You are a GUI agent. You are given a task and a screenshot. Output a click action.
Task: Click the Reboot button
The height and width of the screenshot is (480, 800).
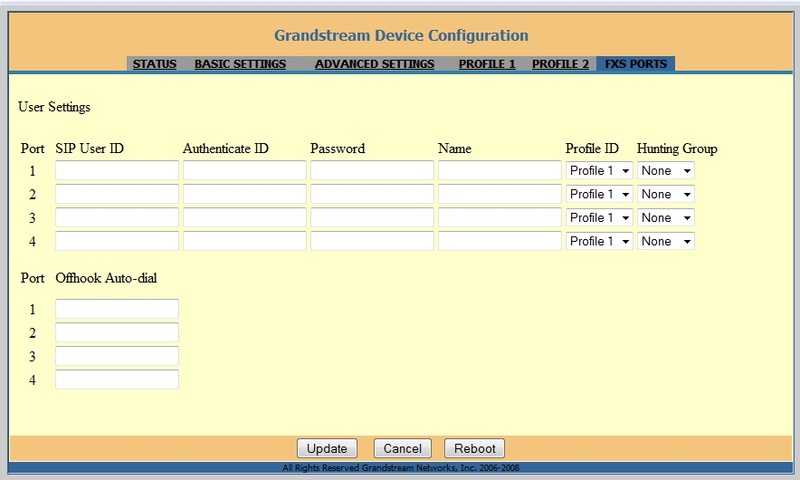(474, 448)
